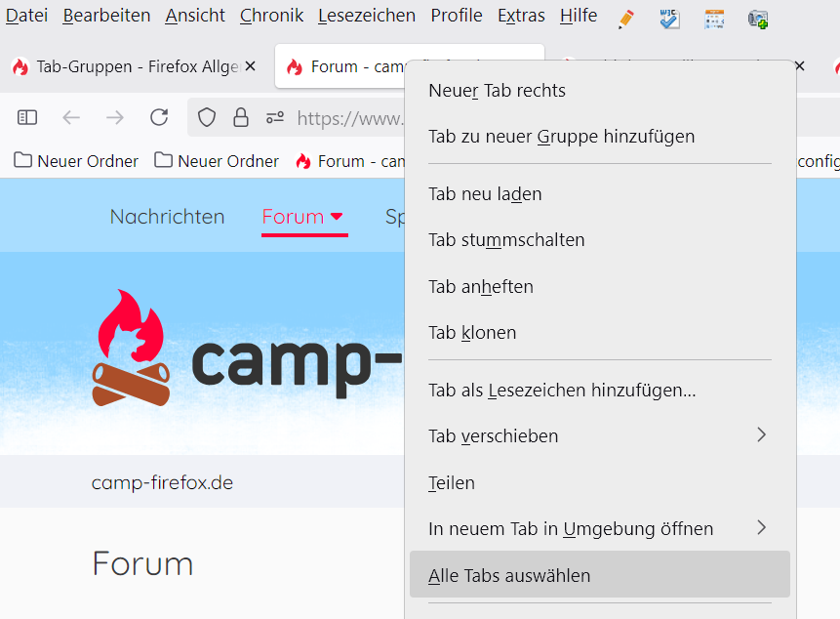Open the Extras menu

pos(521,16)
